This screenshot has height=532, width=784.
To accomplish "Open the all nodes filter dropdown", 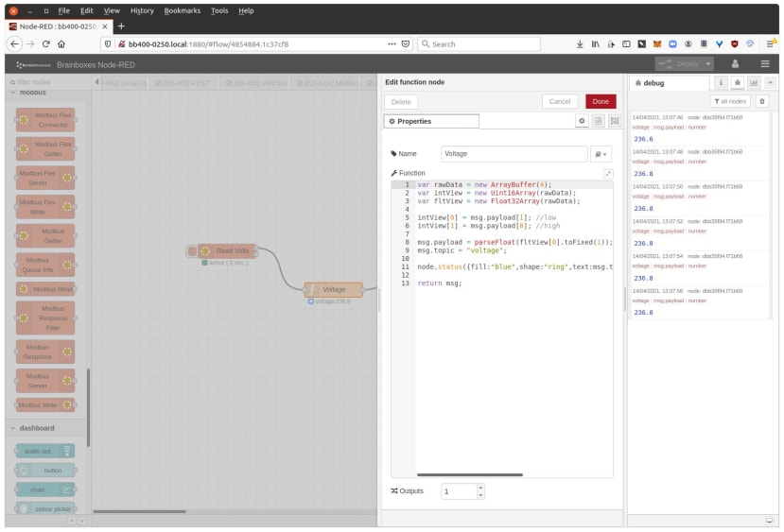I will tap(730, 101).
